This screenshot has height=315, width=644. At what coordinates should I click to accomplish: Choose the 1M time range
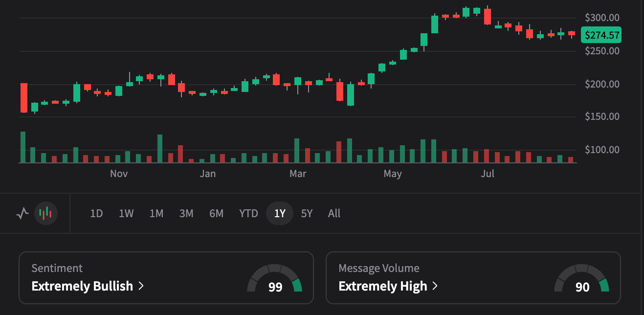click(x=156, y=214)
